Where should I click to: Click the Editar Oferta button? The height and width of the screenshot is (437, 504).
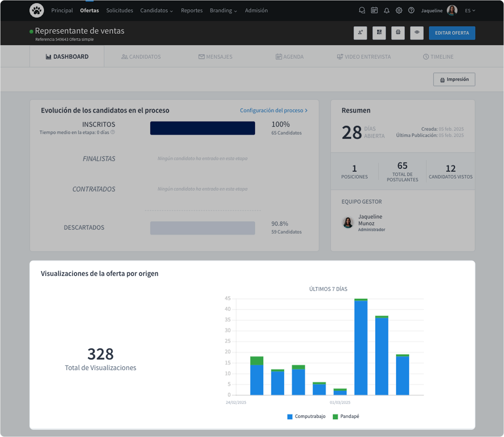pyautogui.click(x=452, y=33)
